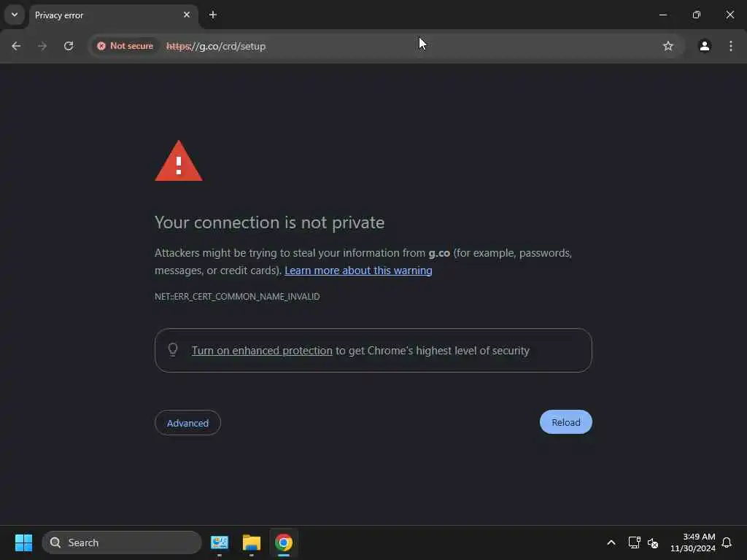Show hidden system tray icons chevron

[x=611, y=542]
